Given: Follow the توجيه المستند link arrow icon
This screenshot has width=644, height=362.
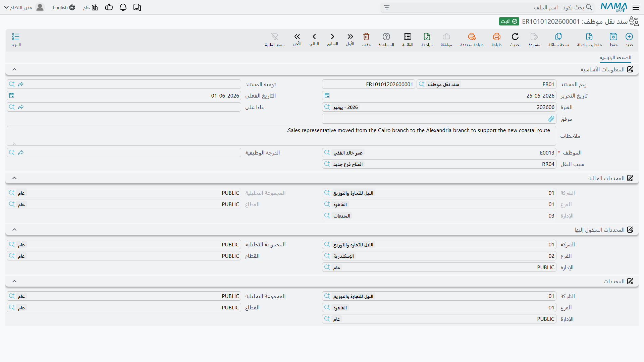Looking at the screenshot, I should [21, 84].
